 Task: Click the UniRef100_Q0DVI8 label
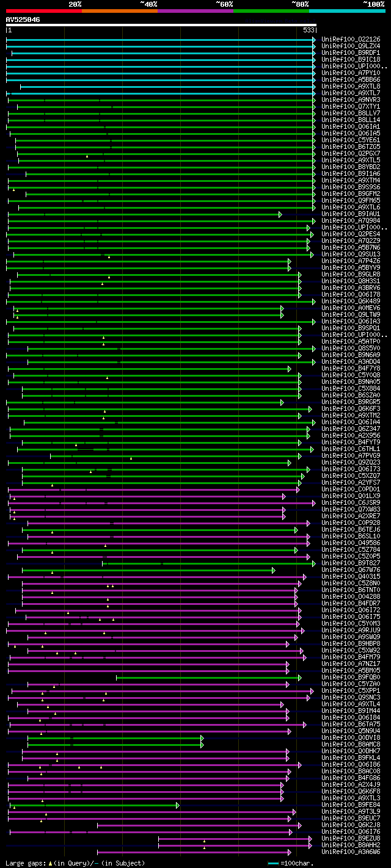click(351, 737)
